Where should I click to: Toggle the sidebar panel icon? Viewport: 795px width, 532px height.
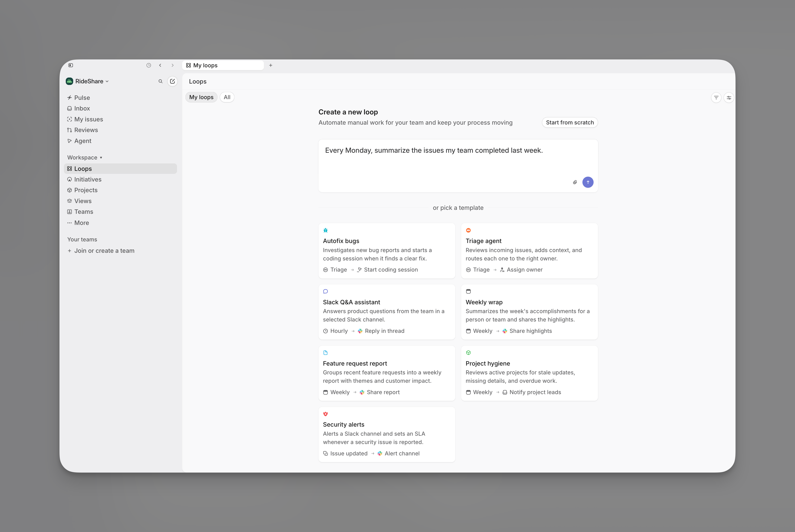click(x=71, y=65)
